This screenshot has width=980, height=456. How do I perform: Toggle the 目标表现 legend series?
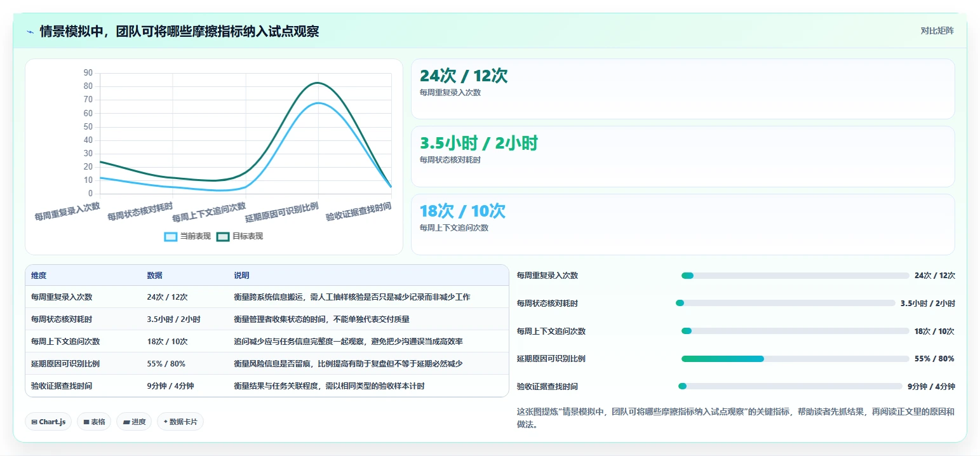(x=239, y=236)
